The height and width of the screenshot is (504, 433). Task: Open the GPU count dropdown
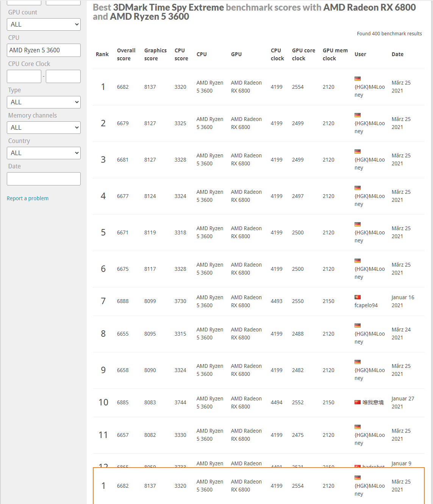[x=44, y=24]
